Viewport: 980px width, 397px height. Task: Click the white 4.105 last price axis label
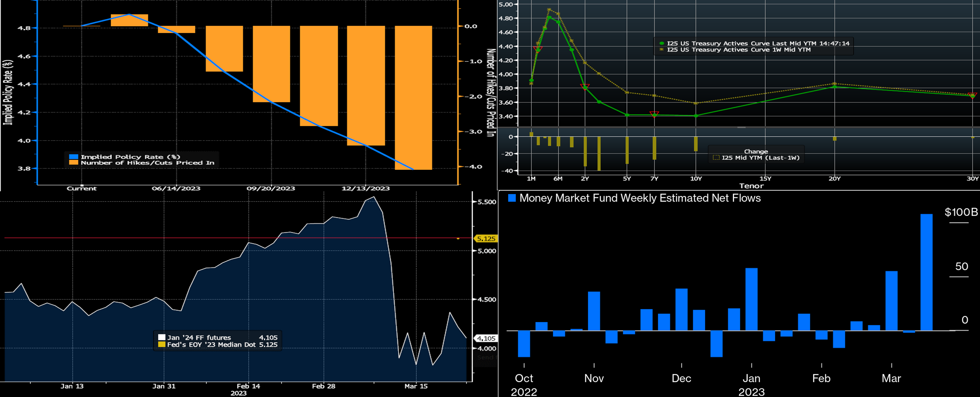point(486,338)
